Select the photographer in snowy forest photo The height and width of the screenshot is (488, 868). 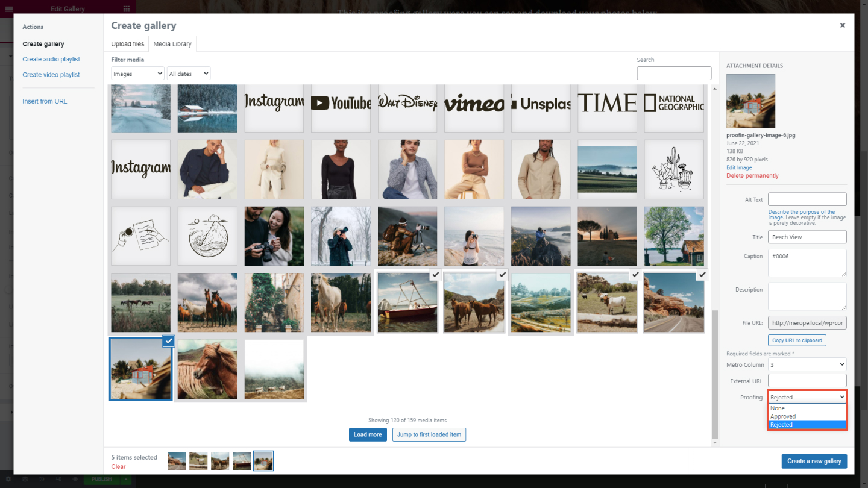pyautogui.click(x=341, y=236)
